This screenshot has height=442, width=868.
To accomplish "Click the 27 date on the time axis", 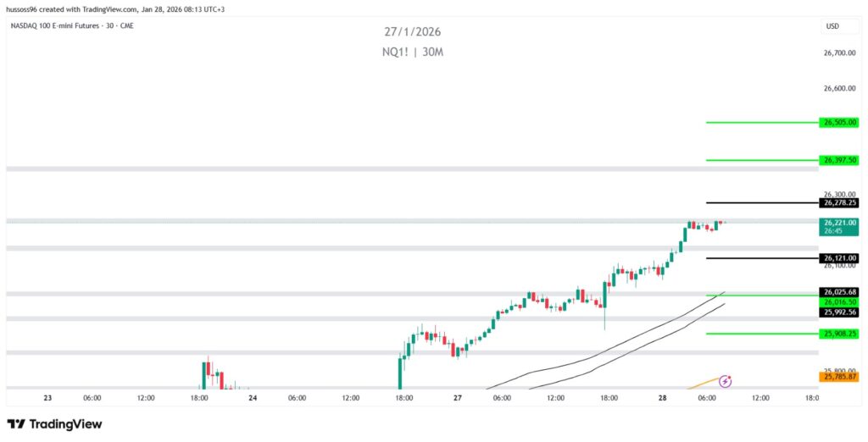I will pyautogui.click(x=458, y=398).
